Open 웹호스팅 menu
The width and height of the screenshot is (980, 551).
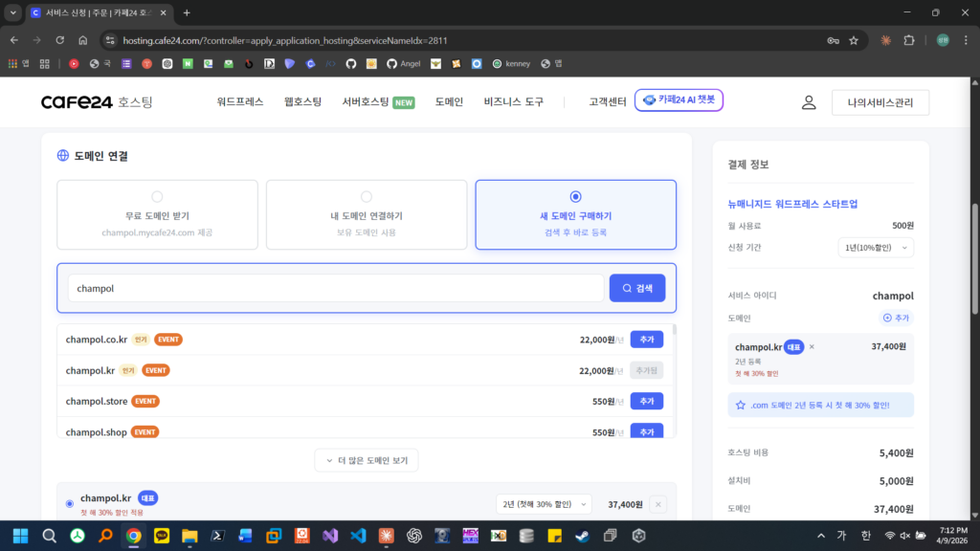pyautogui.click(x=302, y=101)
